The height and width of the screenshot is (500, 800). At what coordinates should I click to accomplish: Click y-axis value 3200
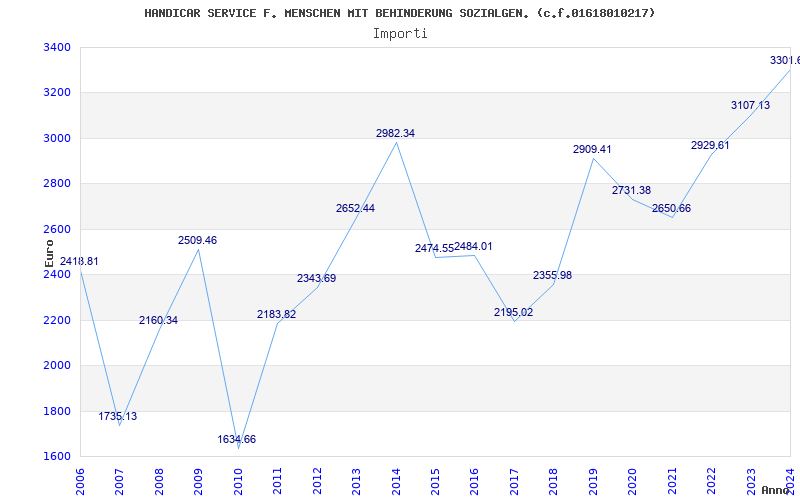(56, 93)
